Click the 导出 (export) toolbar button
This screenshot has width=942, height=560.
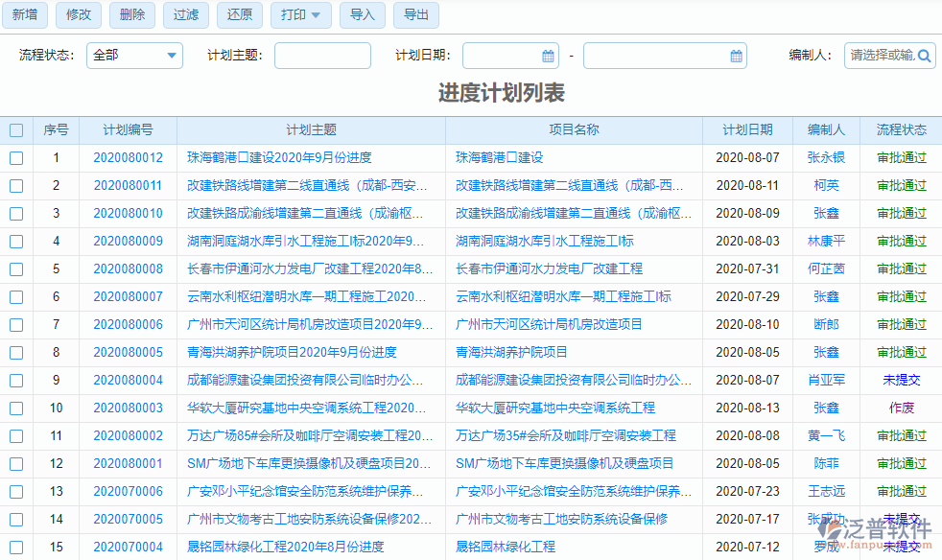(416, 15)
